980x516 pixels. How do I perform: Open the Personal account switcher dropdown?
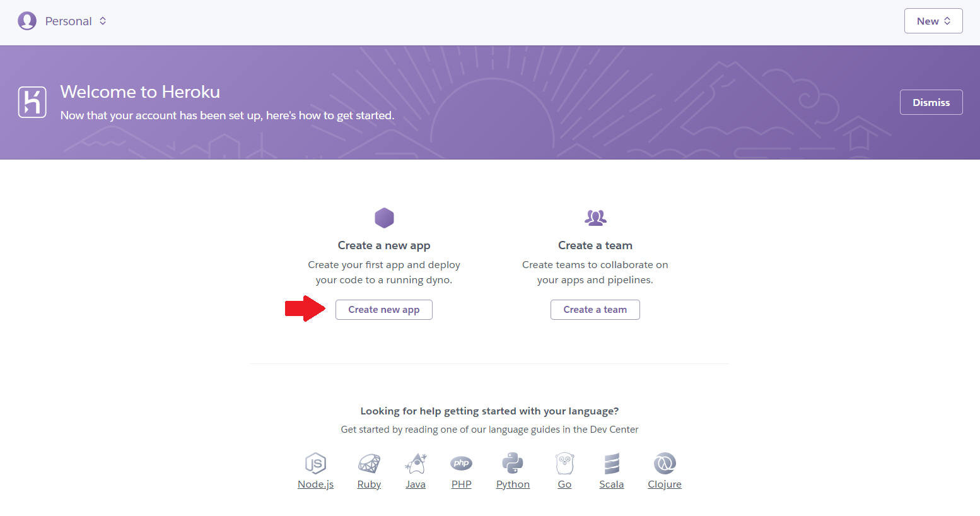[x=76, y=21]
